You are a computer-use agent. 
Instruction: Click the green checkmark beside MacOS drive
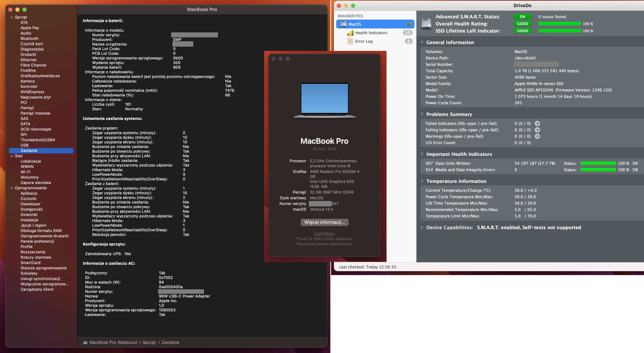tap(409, 24)
